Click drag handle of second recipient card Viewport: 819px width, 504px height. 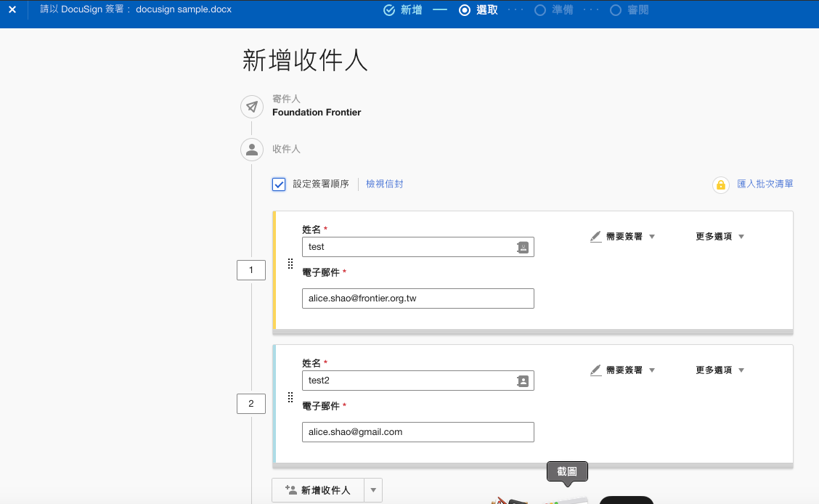290,397
